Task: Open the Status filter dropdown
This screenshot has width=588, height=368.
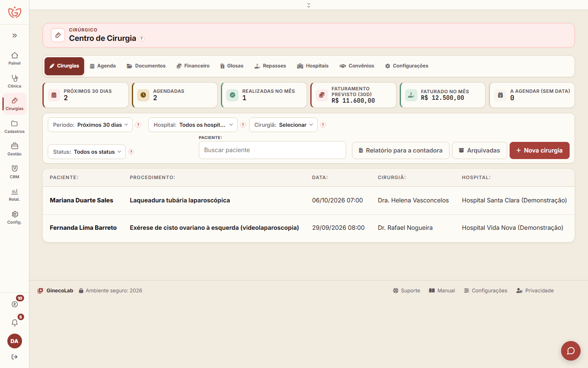Action: click(87, 152)
